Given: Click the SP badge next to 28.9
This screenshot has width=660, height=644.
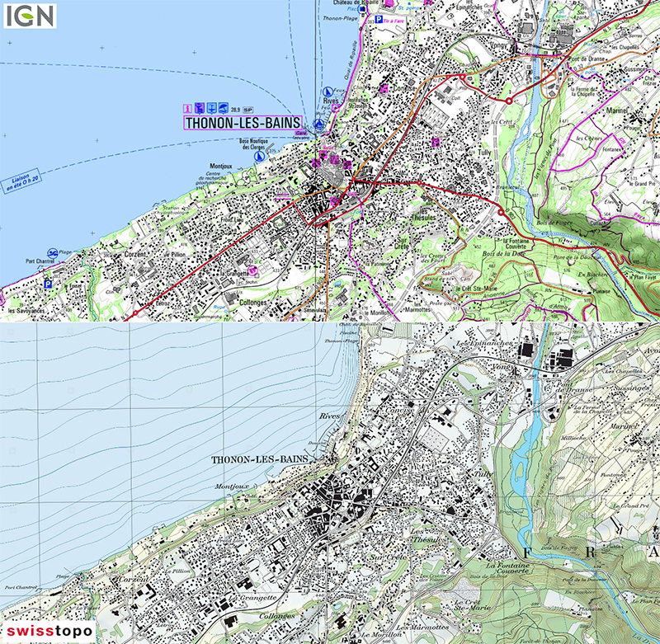Looking at the screenshot, I should 247,109.
